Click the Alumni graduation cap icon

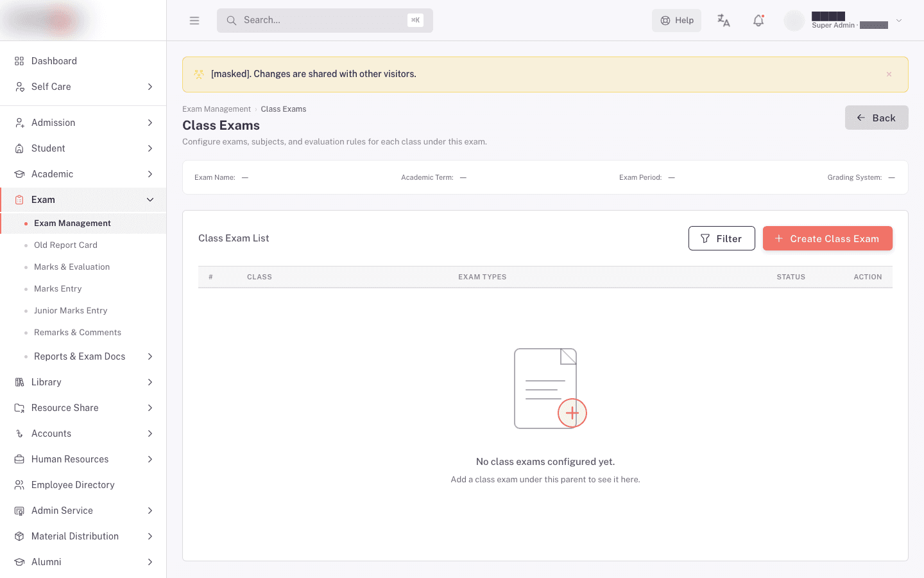coord(19,562)
